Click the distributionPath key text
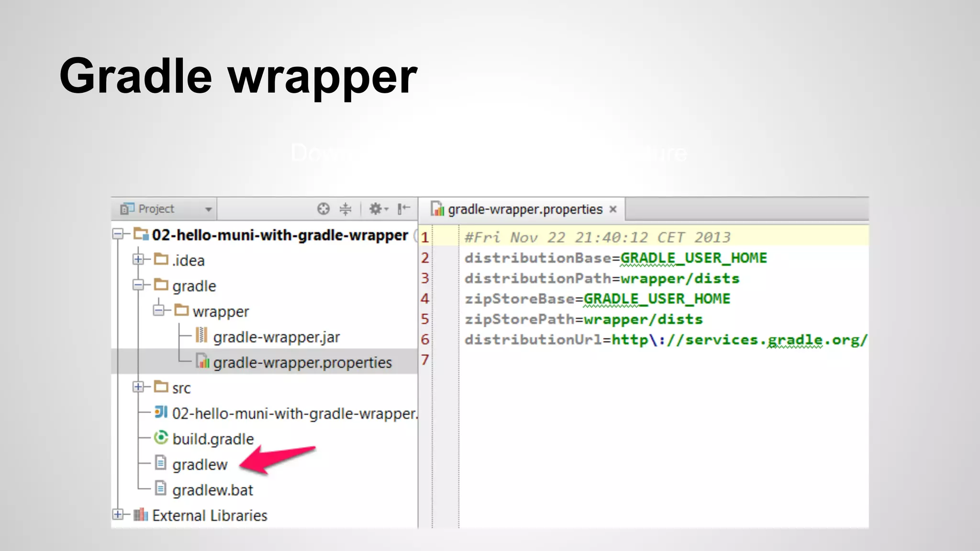The width and height of the screenshot is (980, 551). 538,278
